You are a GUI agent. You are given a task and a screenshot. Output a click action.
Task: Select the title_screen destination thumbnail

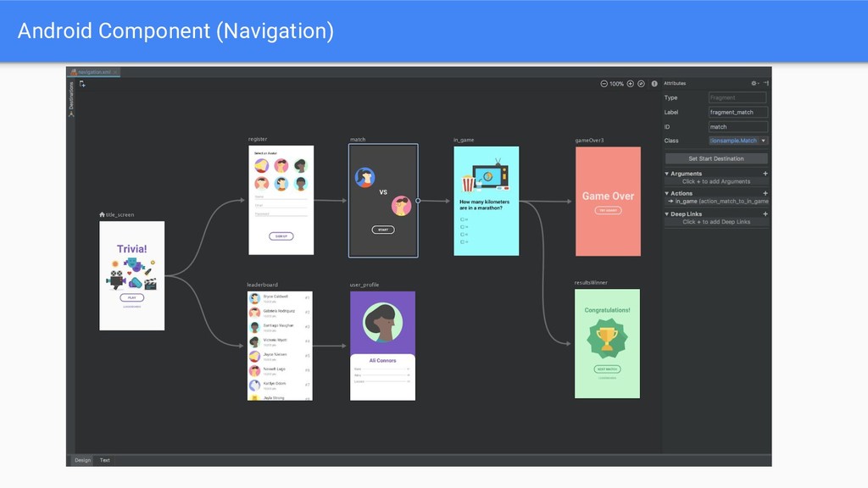131,276
